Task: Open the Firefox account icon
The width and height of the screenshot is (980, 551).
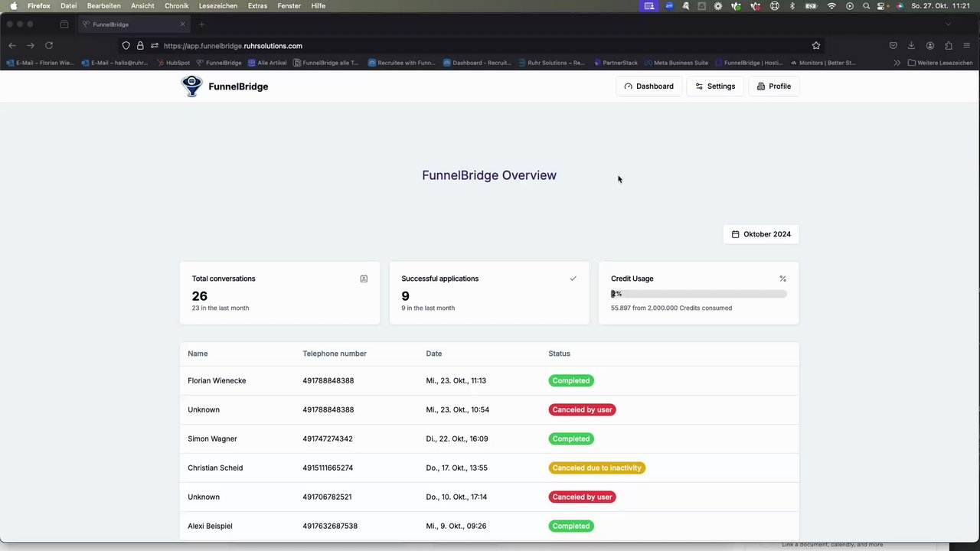Action: pyautogui.click(x=930, y=46)
